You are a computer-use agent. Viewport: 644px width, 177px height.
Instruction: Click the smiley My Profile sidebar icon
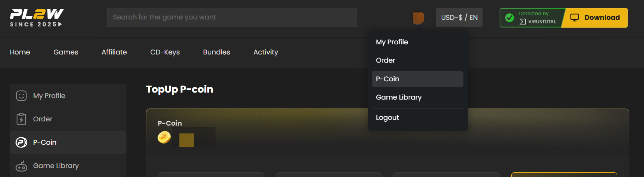tap(21, 96)
